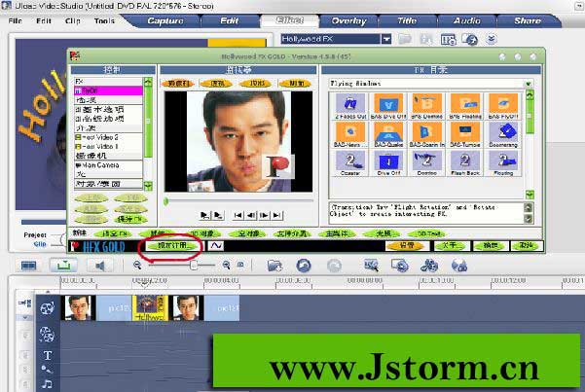585x392 pixels.
Task: Open the Tools menu
Action: (104, 20)
